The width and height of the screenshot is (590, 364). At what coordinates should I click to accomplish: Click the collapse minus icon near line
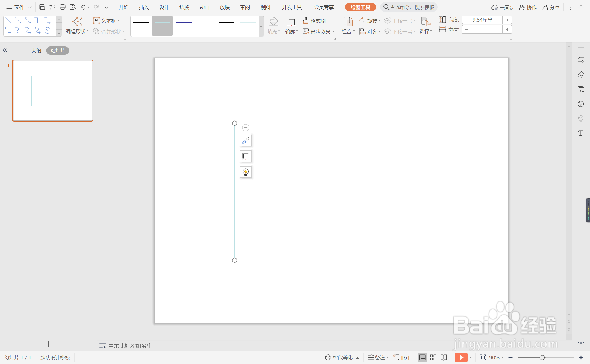click(x=246, y=128)
